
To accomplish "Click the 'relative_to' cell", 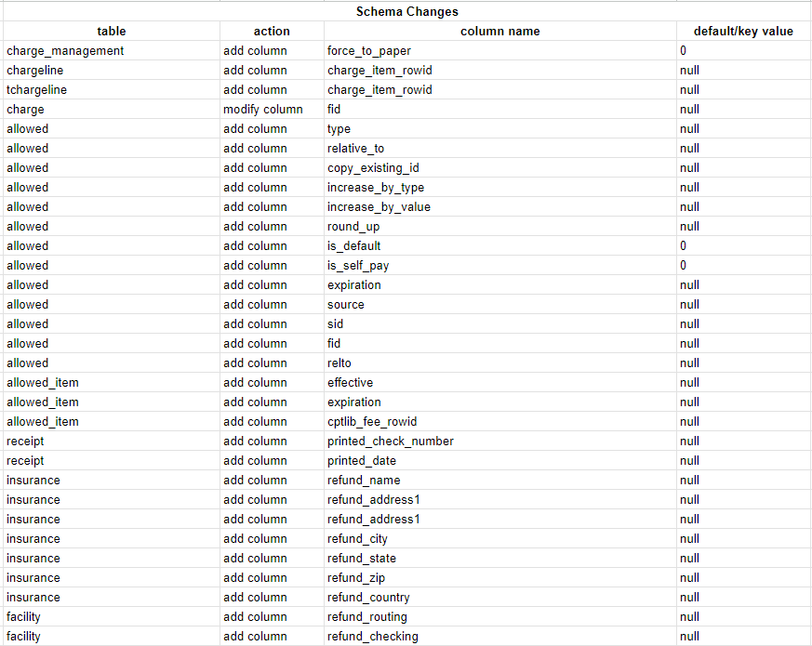I will tap(499, 148).
